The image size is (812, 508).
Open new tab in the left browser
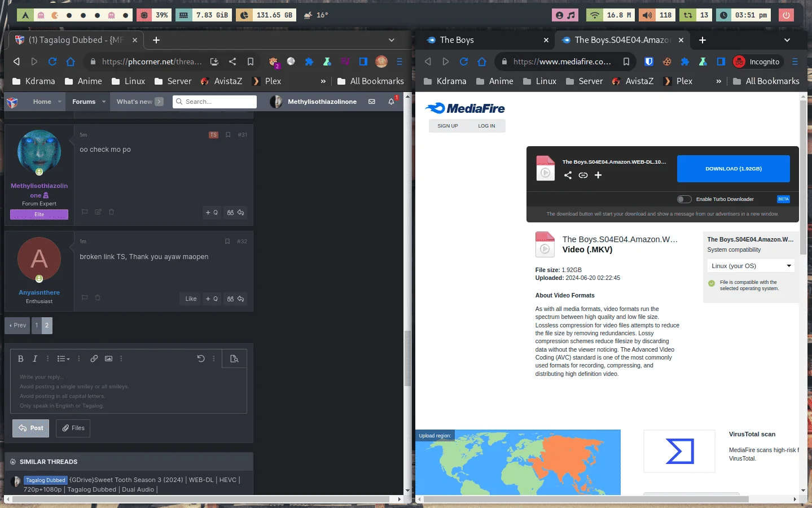pos(156,40)
